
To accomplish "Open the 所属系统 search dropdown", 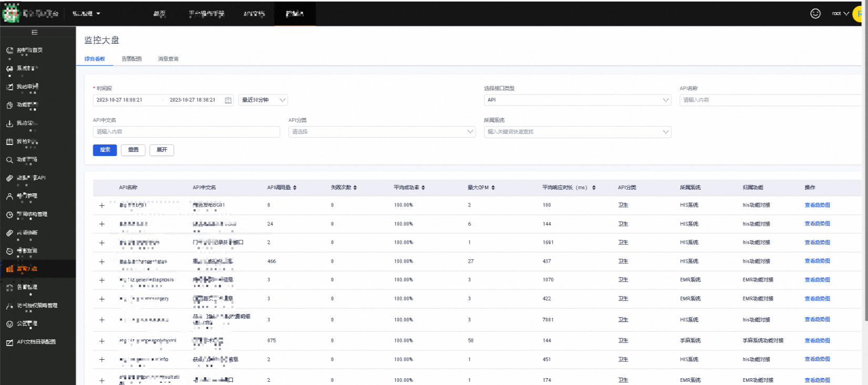I will click(x=577, y=132).
